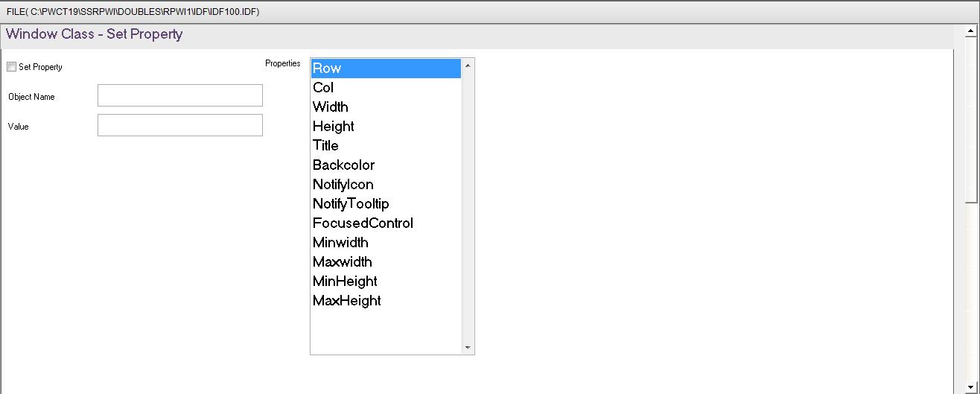The image size is (980, 394).
Task: Select the Width property
Action: click(x=386, y=107)
